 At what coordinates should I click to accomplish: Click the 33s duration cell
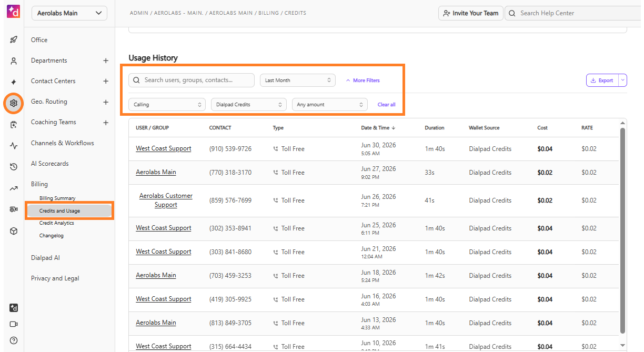[429, 173]
